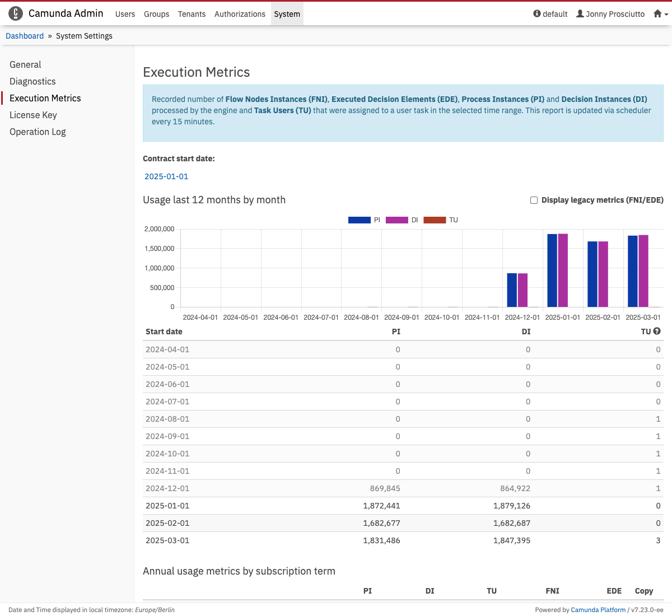Click the Camunda logo icon

coord(16,13)
